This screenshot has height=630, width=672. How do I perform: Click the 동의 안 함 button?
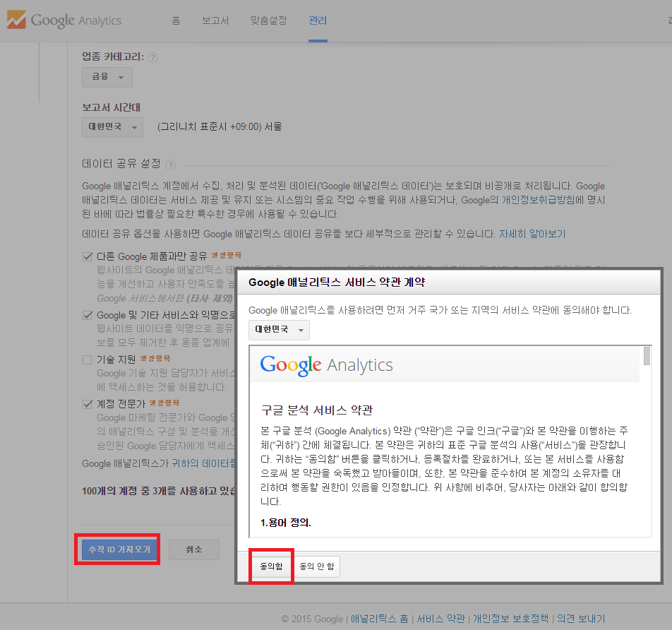pyautogui.click(x=317, y=566)
